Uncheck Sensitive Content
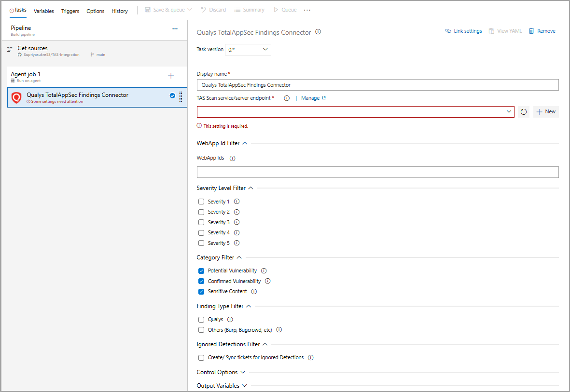 [201, 292]
